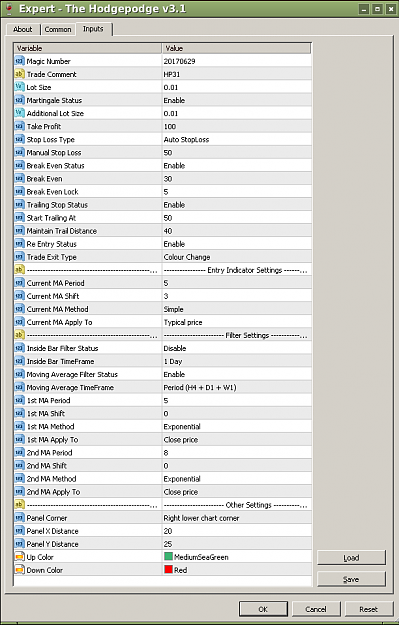Click the icon beside Break Even Status

pos(20,165)
